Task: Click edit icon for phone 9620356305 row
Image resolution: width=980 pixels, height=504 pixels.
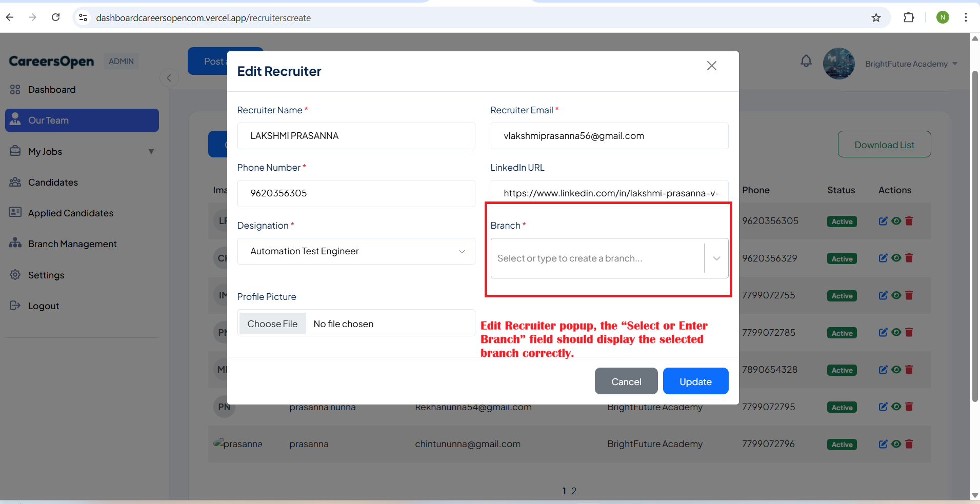Action: pyautogui.click(x=883, y=221)
